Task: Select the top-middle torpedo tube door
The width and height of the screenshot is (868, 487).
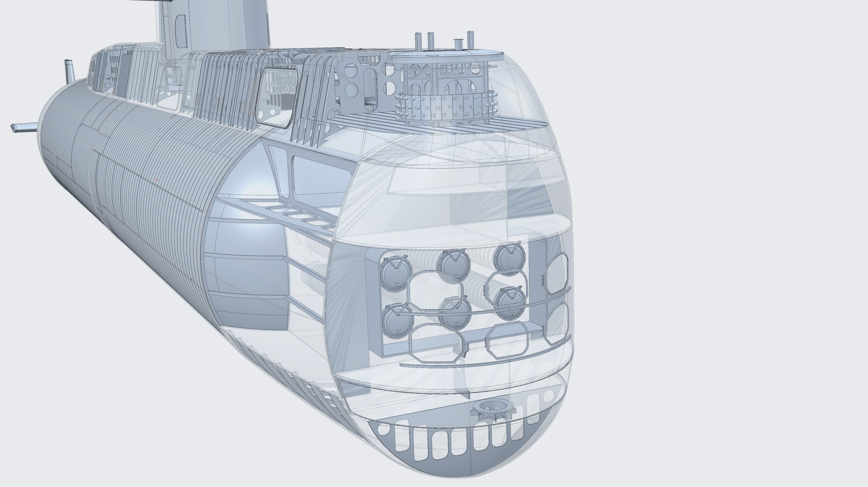Action: click(x=455, y=265)
